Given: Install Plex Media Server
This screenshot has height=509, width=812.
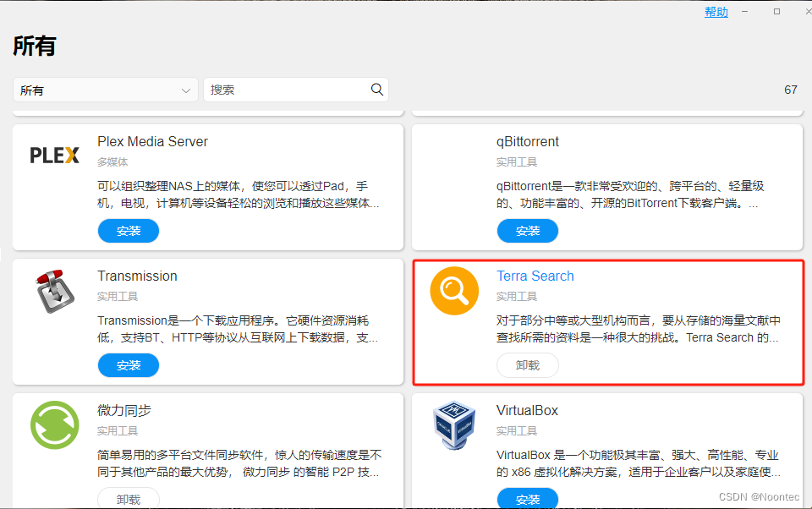Looking at the screenshot, I should (x=129, y=231).
